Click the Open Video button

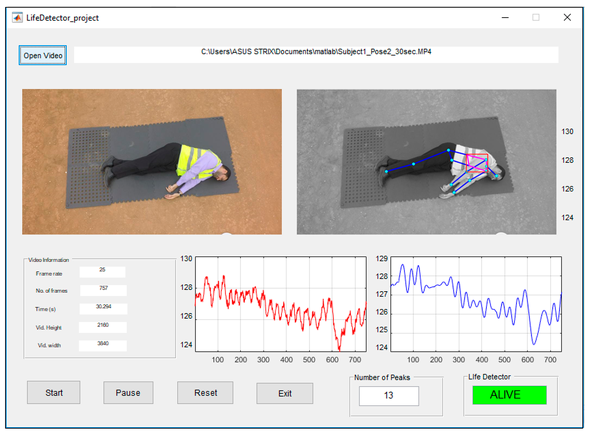[x=43, y=55]
